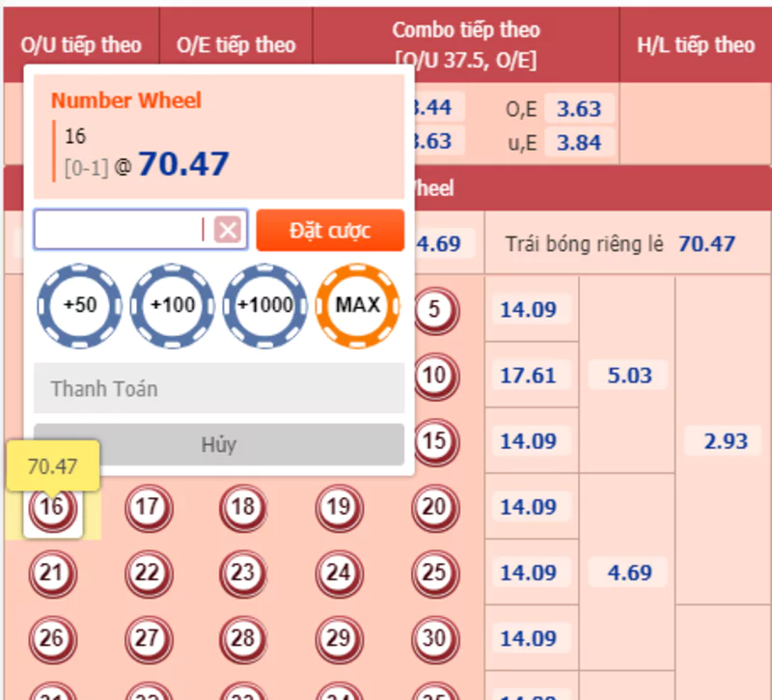Pick number ball 16
Viewport: 772px width, 700px height.
tap(52, 507)
